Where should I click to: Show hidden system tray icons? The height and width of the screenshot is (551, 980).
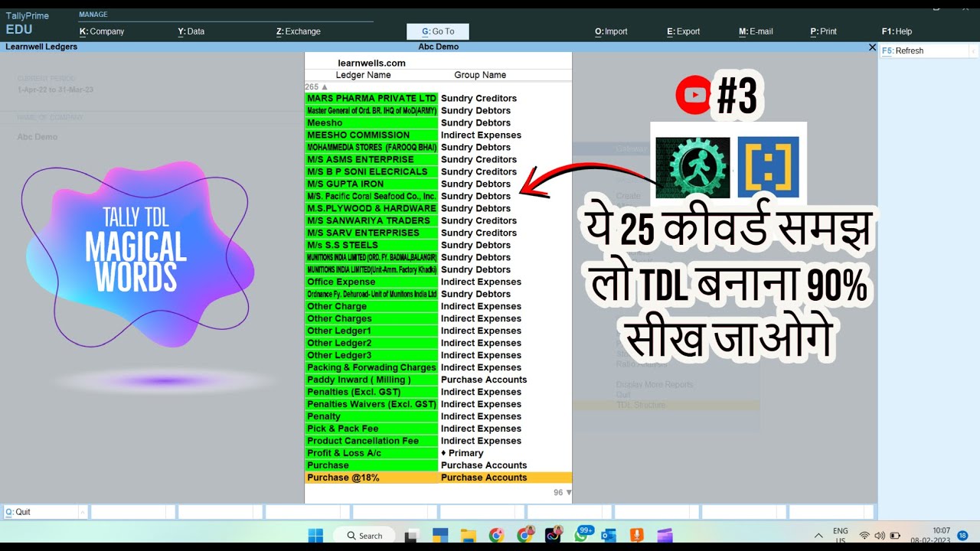[x=818, y=536]
